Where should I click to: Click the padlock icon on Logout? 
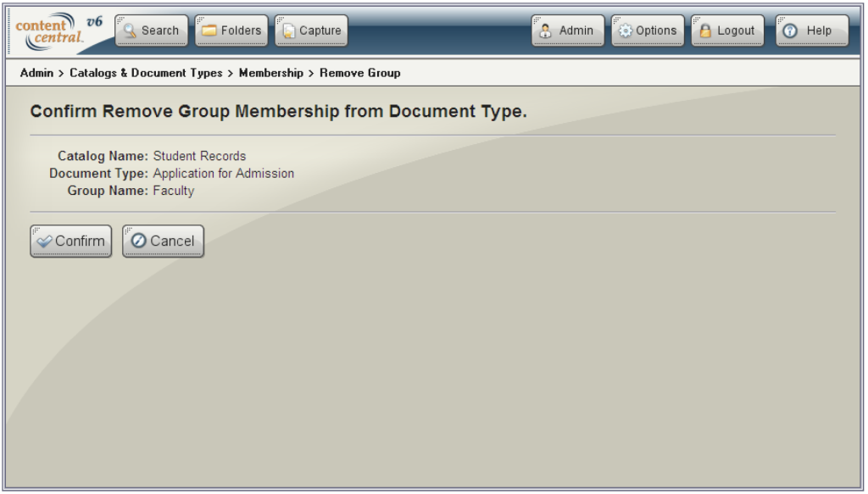click(x=705, y=30)
